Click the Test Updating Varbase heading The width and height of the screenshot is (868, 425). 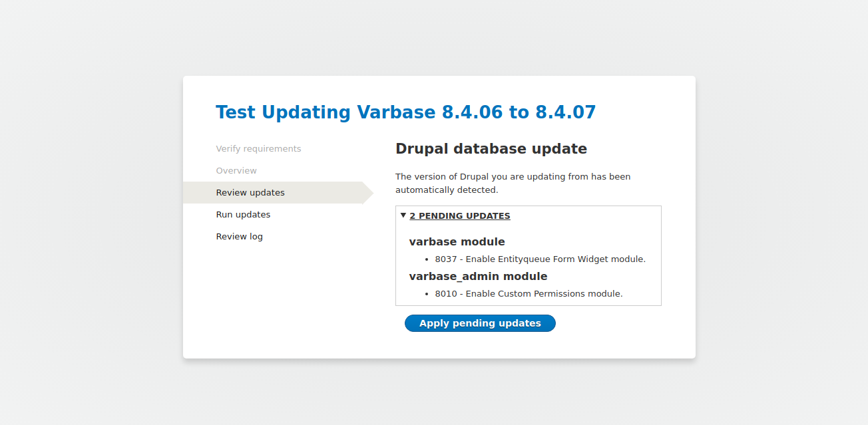pyautogui.click(x=405, y=112)
